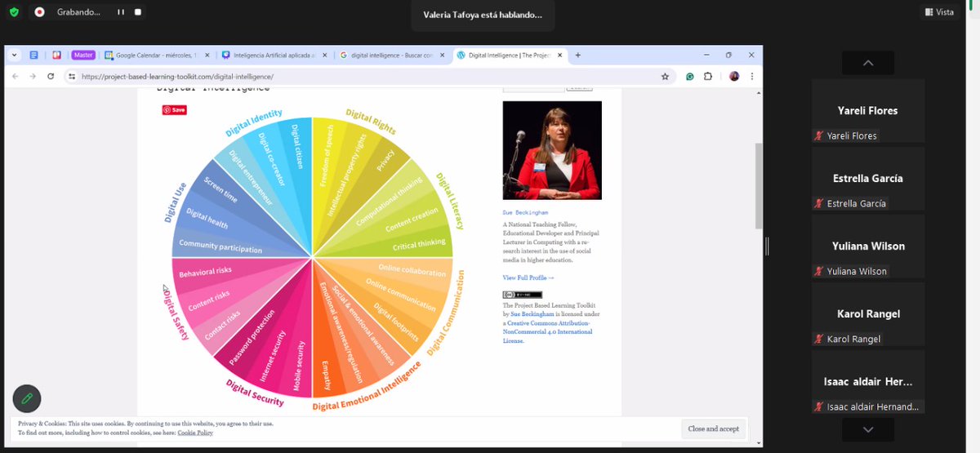Click the divider handle beside participant panel
The height and width of the screenshot is (453, 980).
pyautogui.click(x=767, y=245)
